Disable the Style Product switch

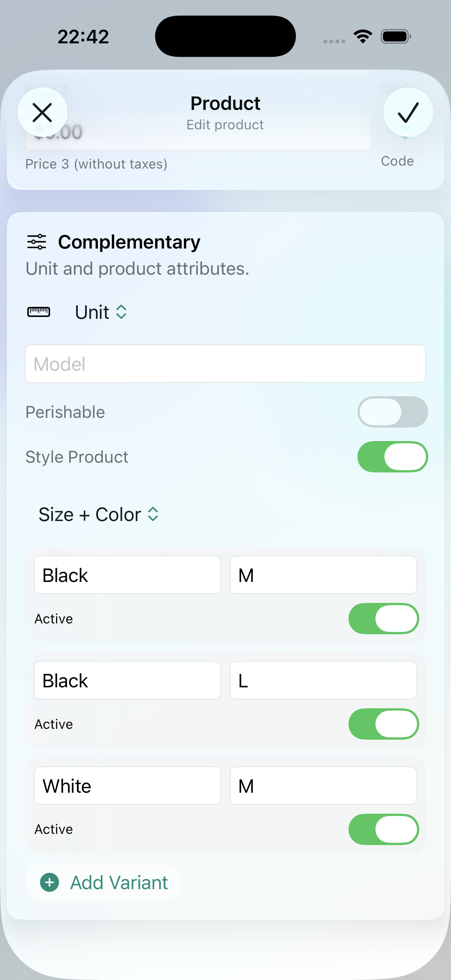392,456
